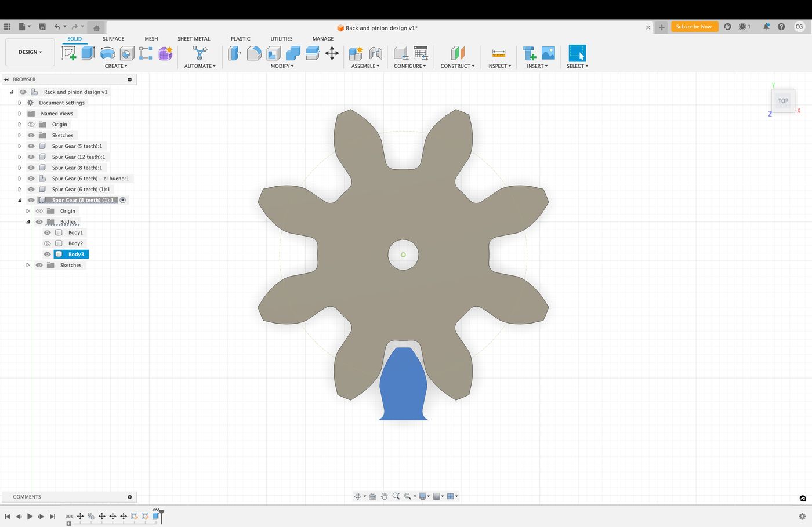Open the MODIFY dropdown menu
This screenshot has width=812, height=527.
(282, 66)
